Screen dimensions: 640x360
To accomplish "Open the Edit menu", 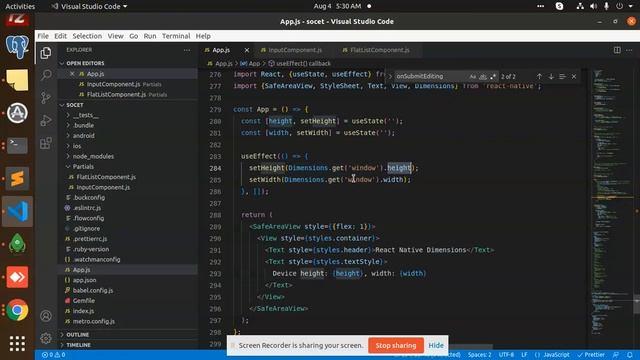I will pyautogui.click(x=60, y=36).
